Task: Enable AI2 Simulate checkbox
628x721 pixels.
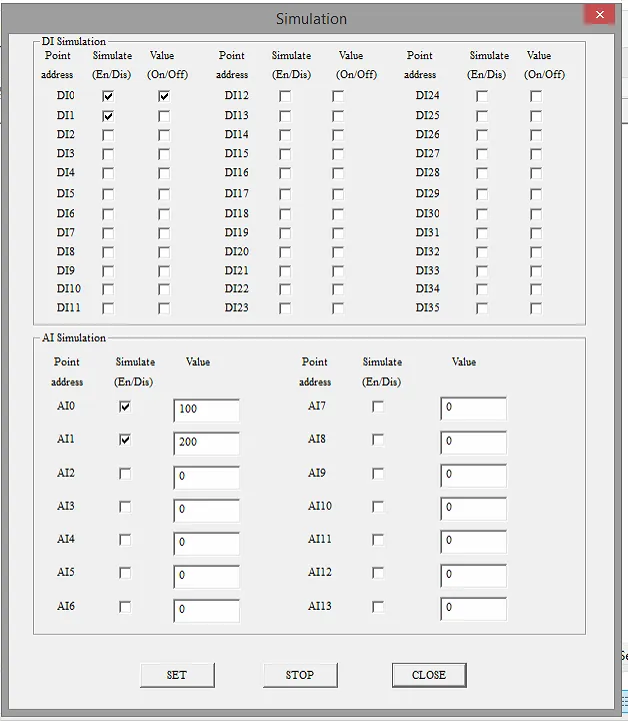Action: 125,474
